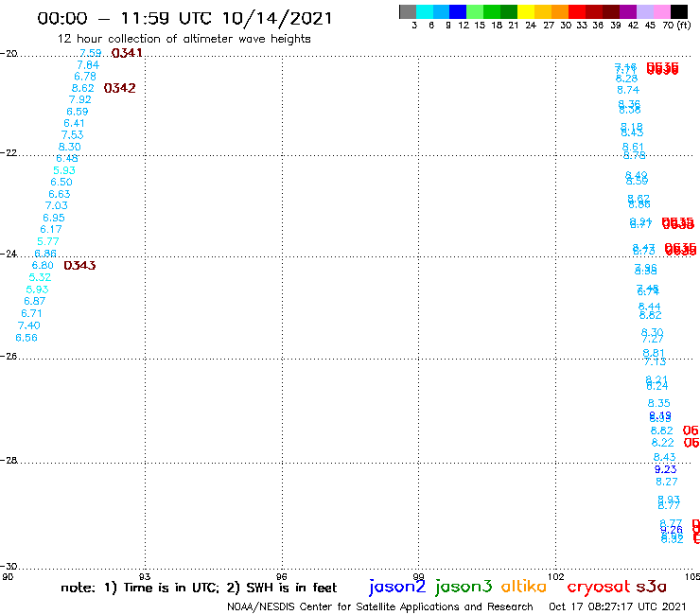Click the wave height value 6.59
Screen dimensions: 700x615
click(x=78, y=112)
